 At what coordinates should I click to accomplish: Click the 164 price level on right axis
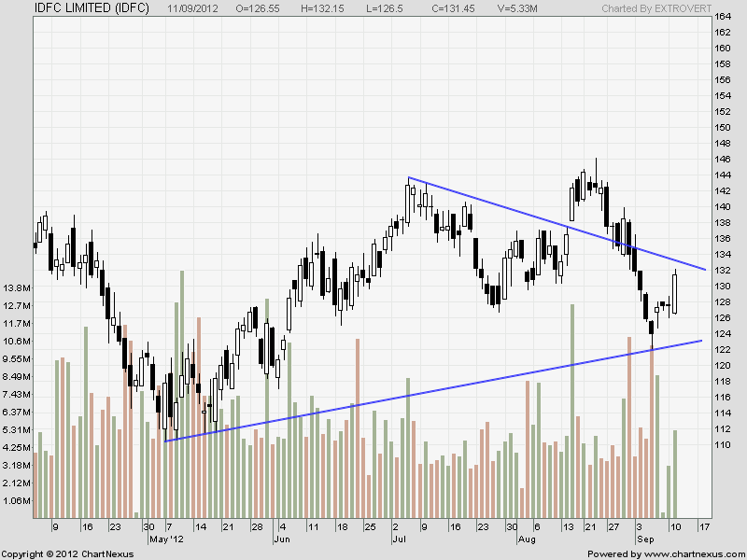[722, 17]
